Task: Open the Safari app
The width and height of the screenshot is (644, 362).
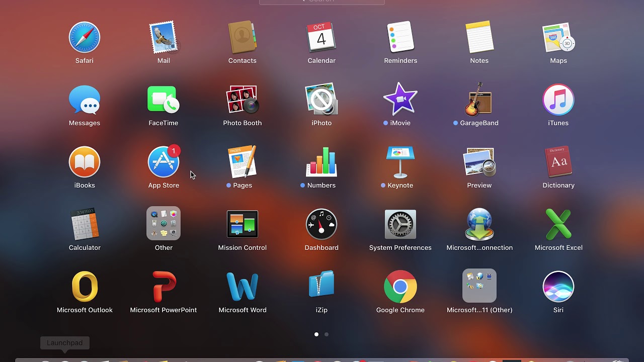Action: [85, 37]
